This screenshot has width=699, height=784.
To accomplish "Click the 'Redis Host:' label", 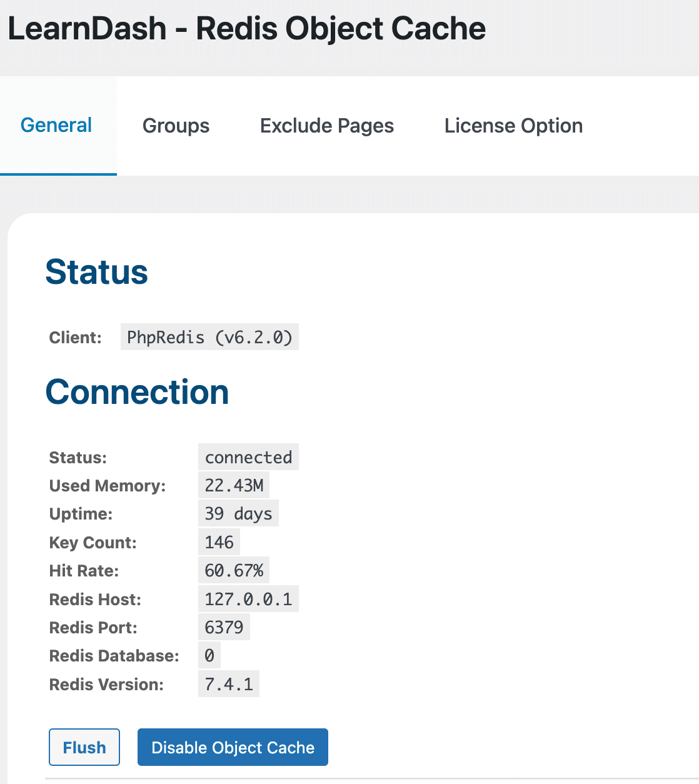I will click(95, 600).
